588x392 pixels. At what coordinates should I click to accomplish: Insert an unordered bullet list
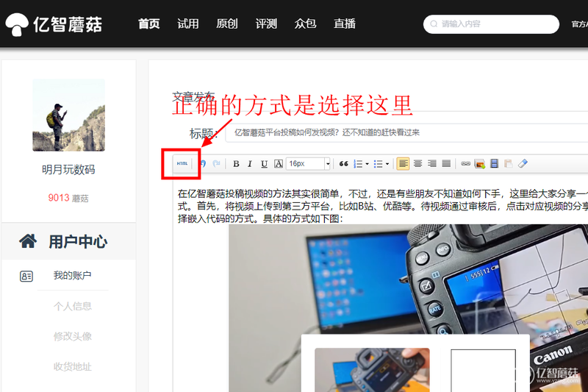378,164
